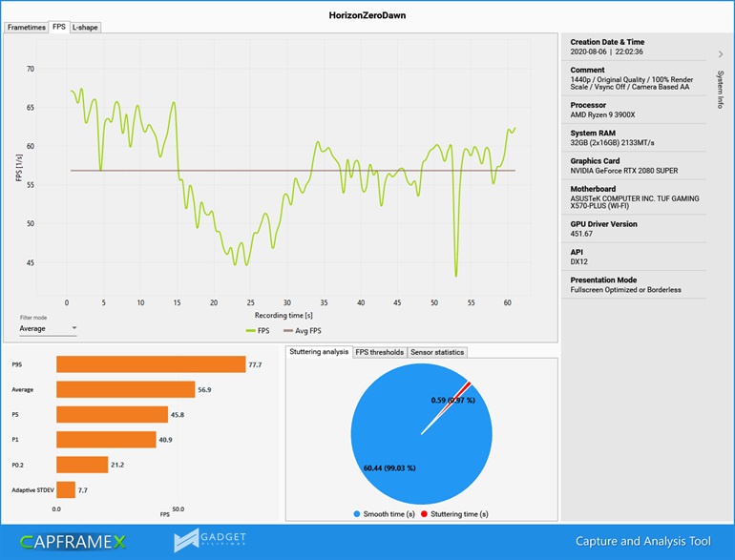This screenshot has width=735, height=560.
Task: Switch to the FPS thresholds tab
Action: click(380, 352)
